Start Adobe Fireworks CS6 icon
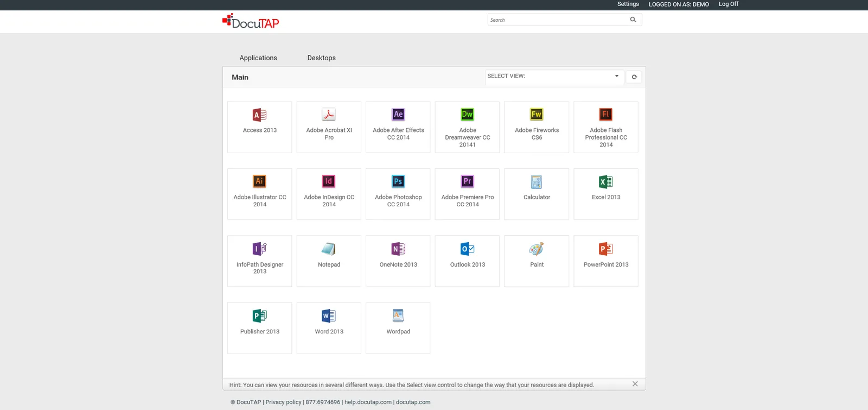 tap(537, 115)
